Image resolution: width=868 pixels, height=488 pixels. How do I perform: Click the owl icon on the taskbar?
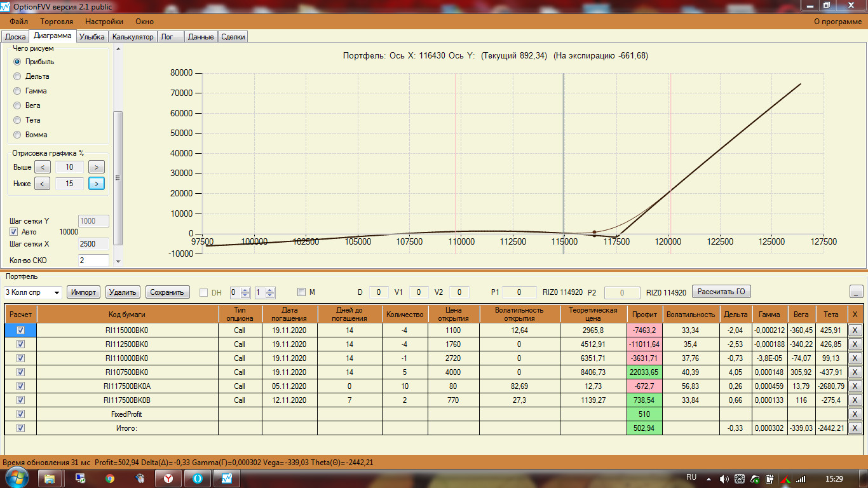pyautogui.click(x=139, y=478)
